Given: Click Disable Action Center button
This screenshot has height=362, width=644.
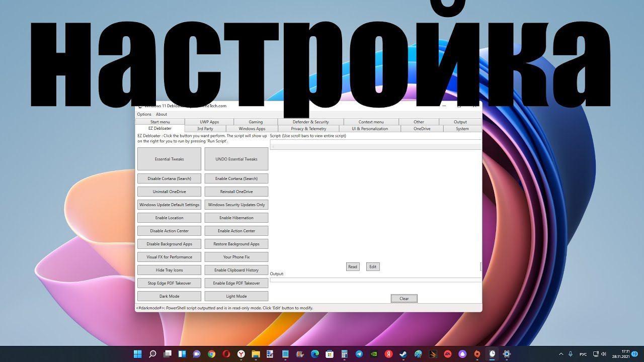Looking at the screenshot, I should (x=169, y=231).
